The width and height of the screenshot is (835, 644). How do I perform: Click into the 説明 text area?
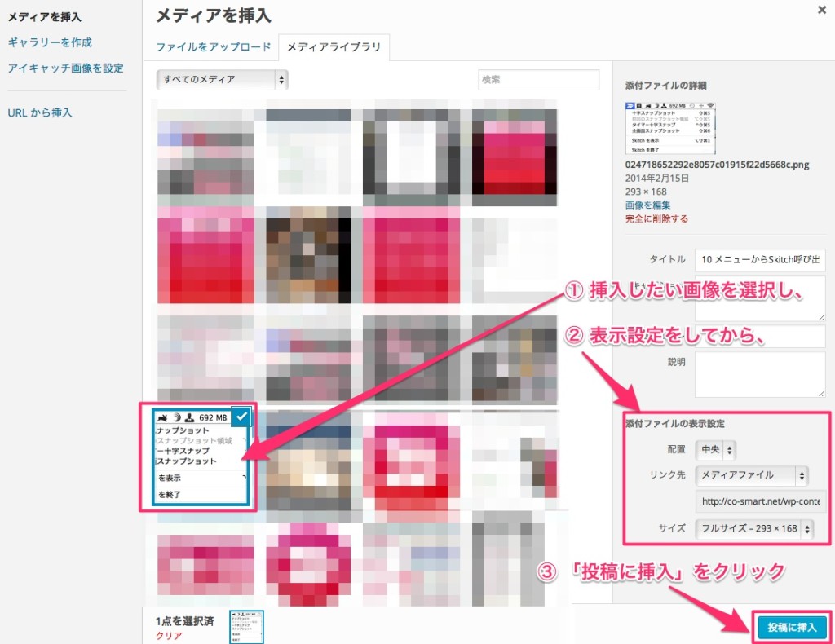pyautogui.click(x=760, y=374)
